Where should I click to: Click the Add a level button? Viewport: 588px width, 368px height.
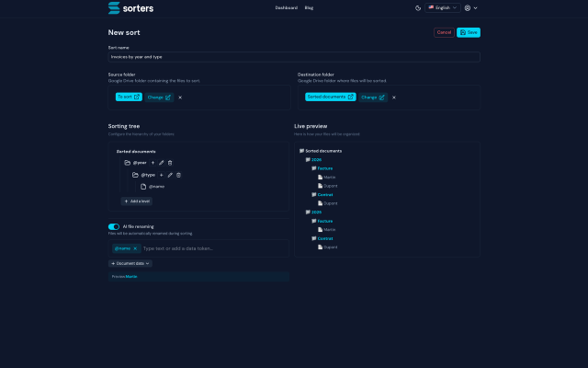(x=137, y=201)
